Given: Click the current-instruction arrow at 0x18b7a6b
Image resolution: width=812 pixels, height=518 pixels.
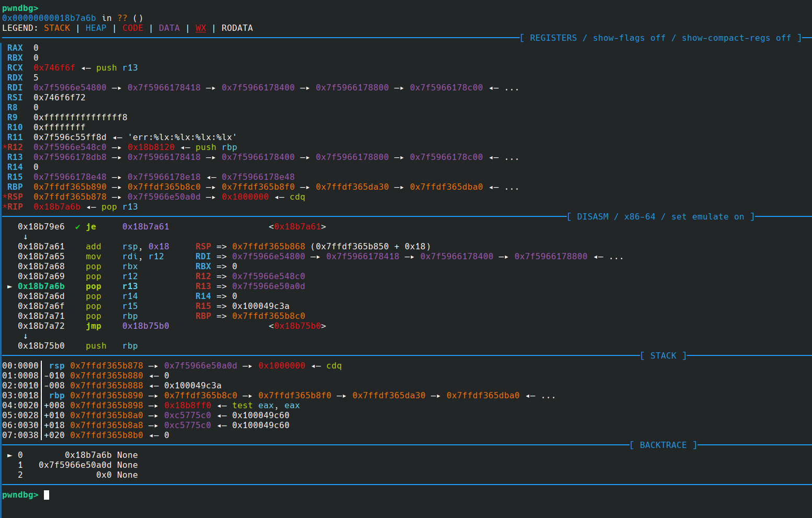Looking at the screenshot, I should click(x=9, y=286).
